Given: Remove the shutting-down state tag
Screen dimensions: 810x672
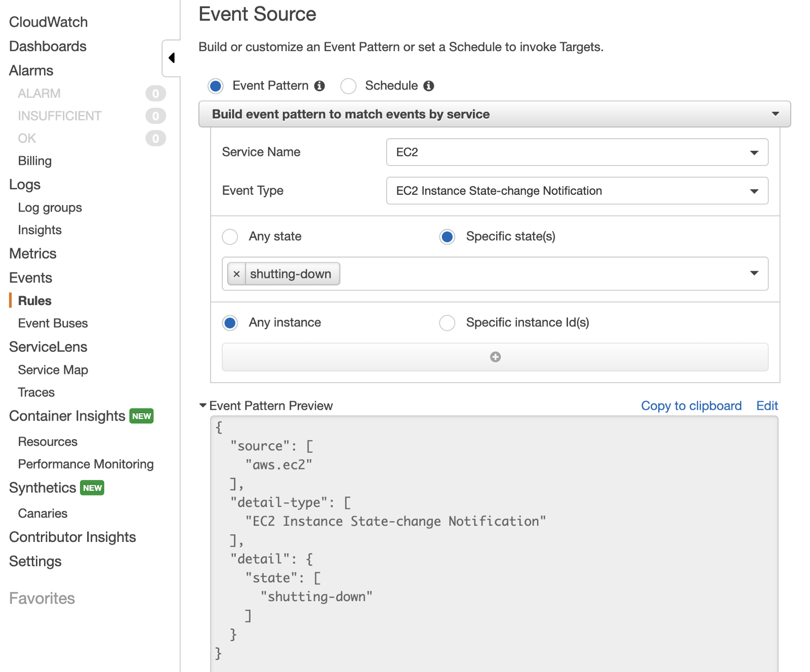Looking at the screenshot, I should pyautogui.click(x=236, y=274).
